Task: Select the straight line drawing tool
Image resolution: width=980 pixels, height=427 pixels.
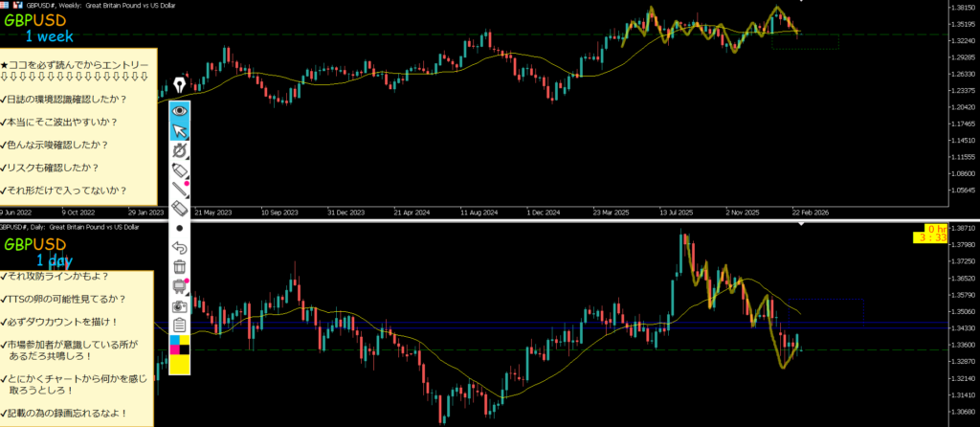Action: click(179, 190)
